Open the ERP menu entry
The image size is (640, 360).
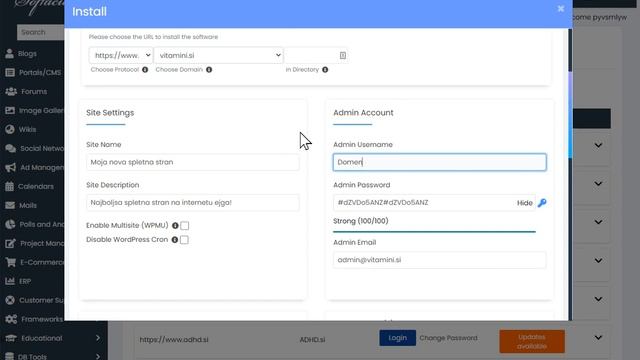[25, 281]
